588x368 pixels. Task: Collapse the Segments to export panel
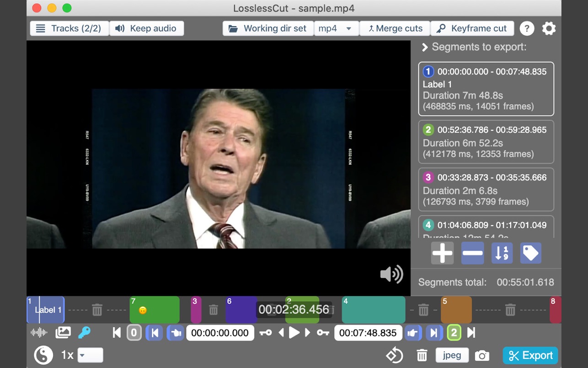point(425,47)
